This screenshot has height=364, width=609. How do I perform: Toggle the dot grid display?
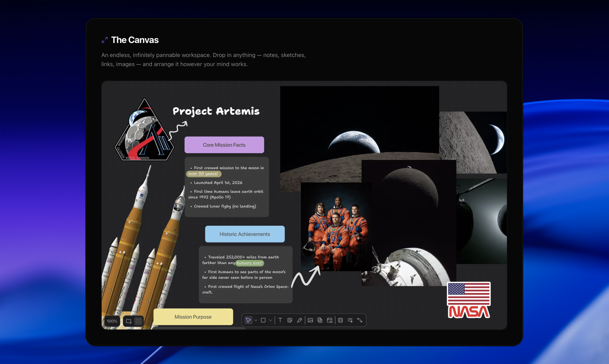tap(138, 321)
